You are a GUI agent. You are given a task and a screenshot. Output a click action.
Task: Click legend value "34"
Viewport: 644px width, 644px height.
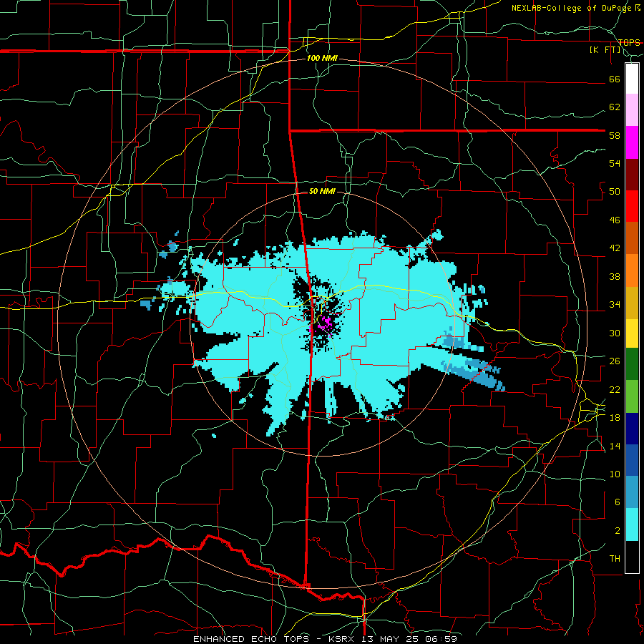615,304
